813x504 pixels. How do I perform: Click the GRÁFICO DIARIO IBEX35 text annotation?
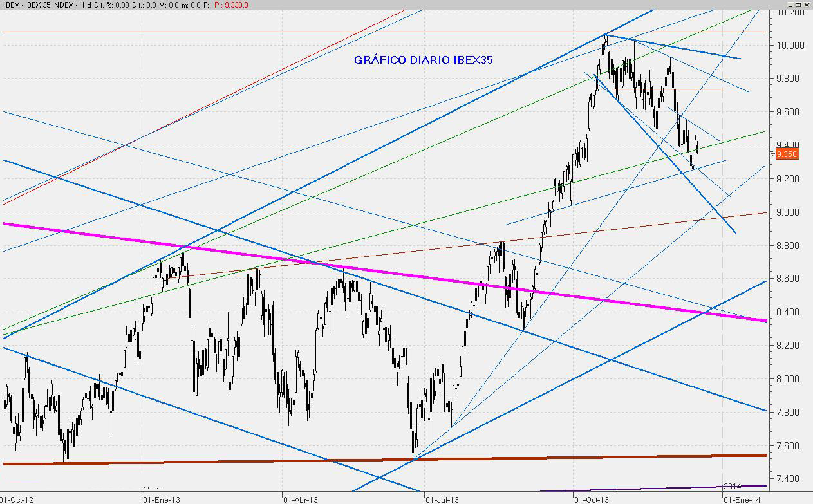pyautogui.click(x=424, y=60)
